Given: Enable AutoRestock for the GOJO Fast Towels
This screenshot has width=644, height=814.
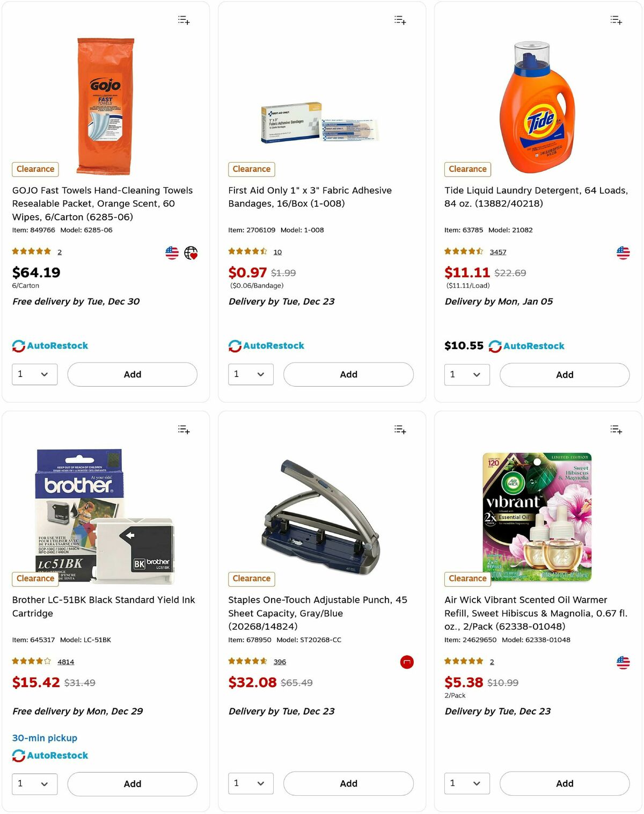Looking at the screenshot, I should click(51, 345).
